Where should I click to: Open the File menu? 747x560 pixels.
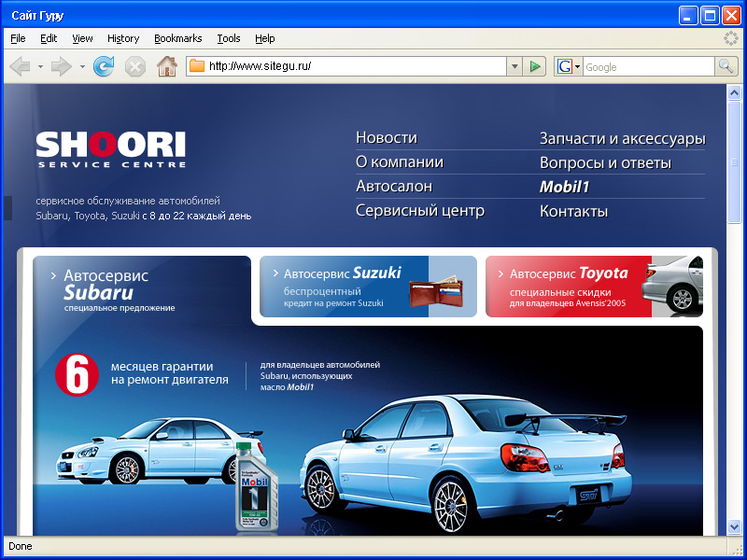pos(18,38)
